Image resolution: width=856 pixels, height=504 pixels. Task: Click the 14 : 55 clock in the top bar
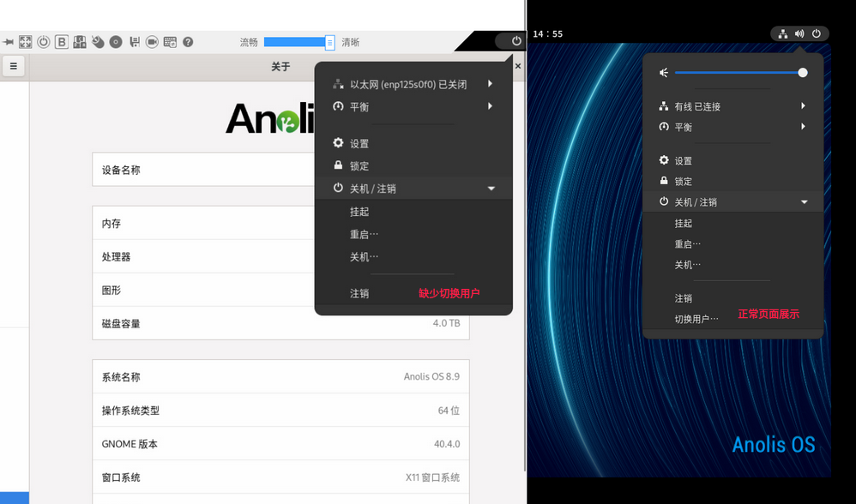pos(547,34)
